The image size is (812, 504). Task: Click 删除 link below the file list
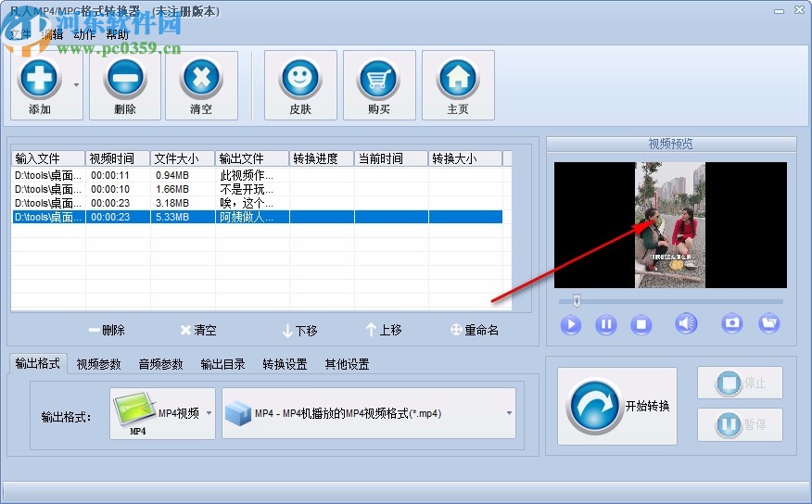tap(107, 330)
